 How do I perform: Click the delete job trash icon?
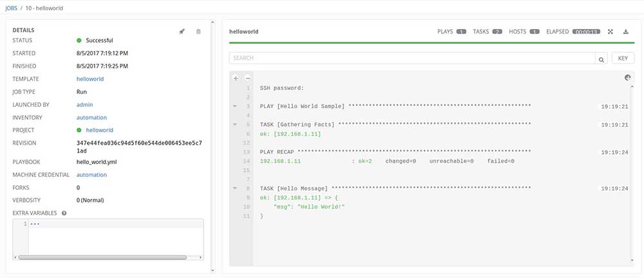click(198, 31)
